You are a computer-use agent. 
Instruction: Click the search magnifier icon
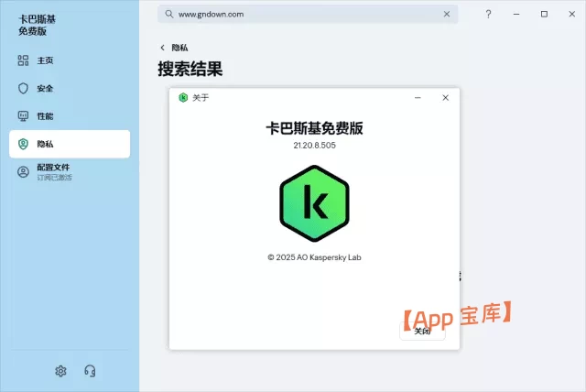(168, 15)
